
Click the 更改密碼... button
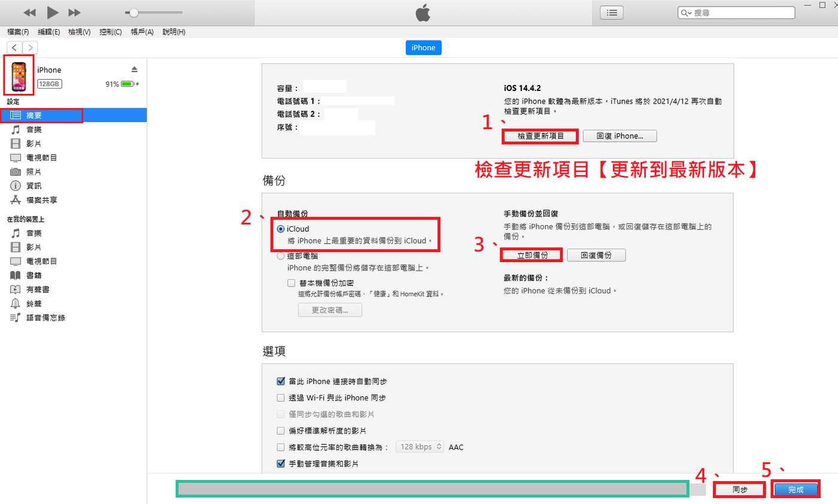[330, 310]
